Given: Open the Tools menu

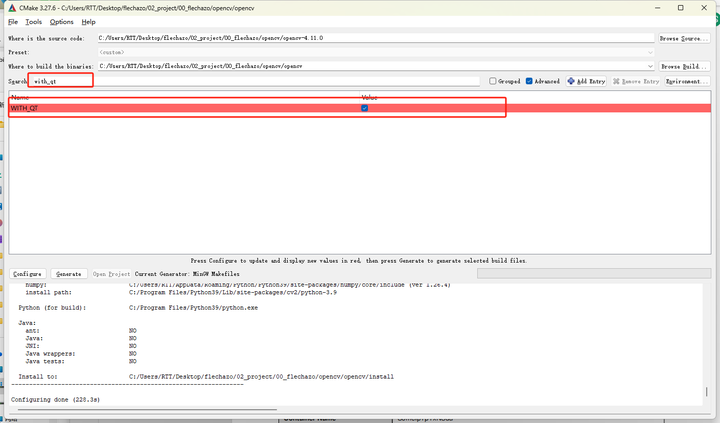Looking at the screenshot, I should point(34,22).
